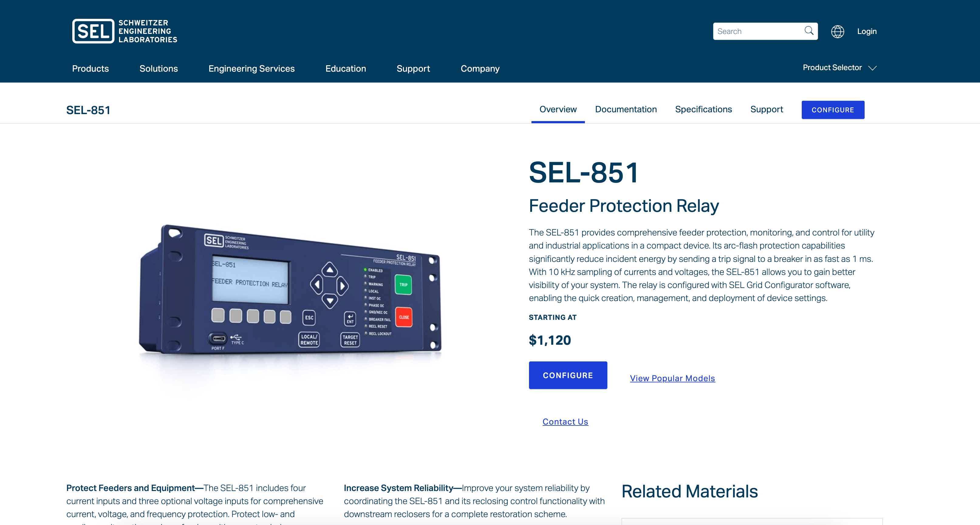This screenshot has width=980, height=525.
Task: Select the Overview tab
Action: coord(558,110)
